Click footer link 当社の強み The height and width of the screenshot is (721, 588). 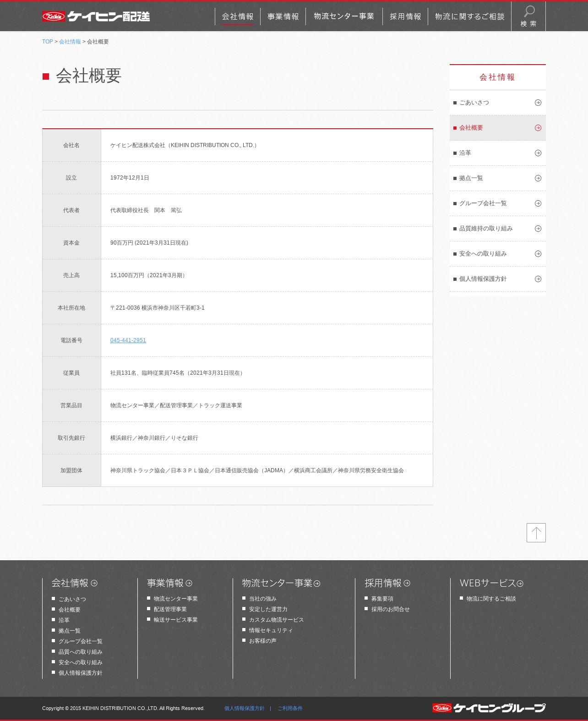click(x=263, y=599)
